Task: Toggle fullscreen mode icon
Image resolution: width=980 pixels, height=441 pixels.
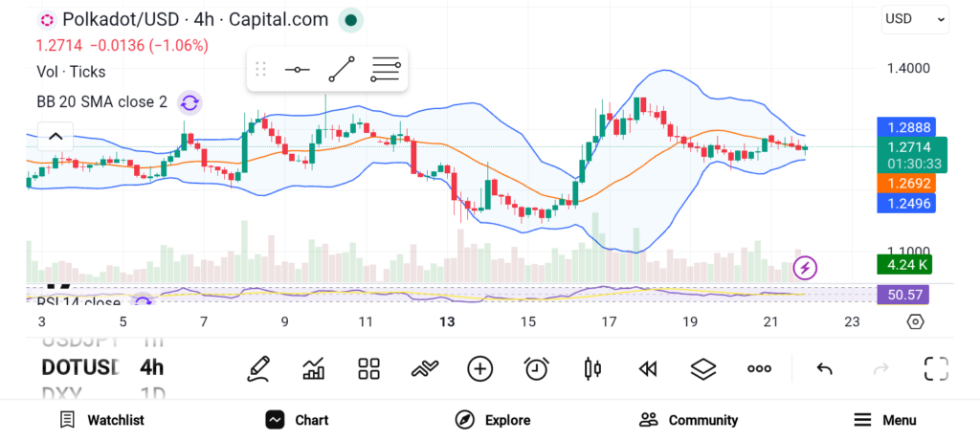Action: pos(935,368)
